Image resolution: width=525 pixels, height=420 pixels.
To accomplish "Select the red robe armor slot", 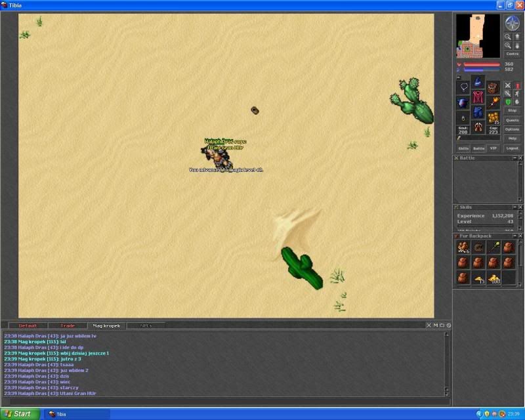I will (478, 97).
